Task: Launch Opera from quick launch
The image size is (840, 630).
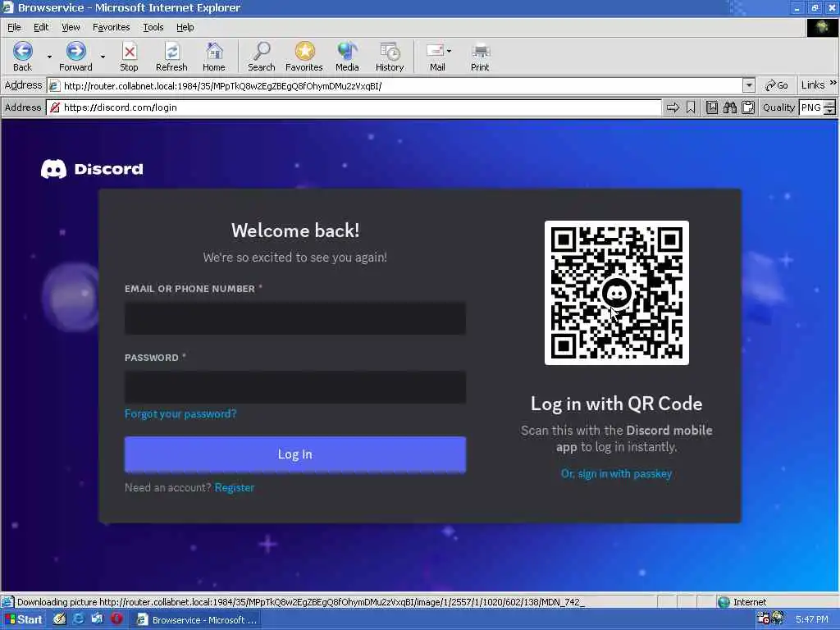Action: (116, 619)
